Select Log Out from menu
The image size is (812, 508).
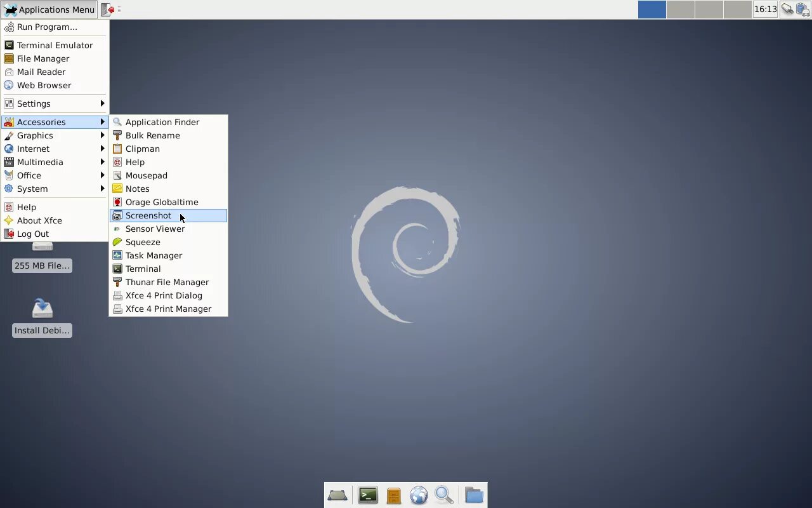coord(55,234)
